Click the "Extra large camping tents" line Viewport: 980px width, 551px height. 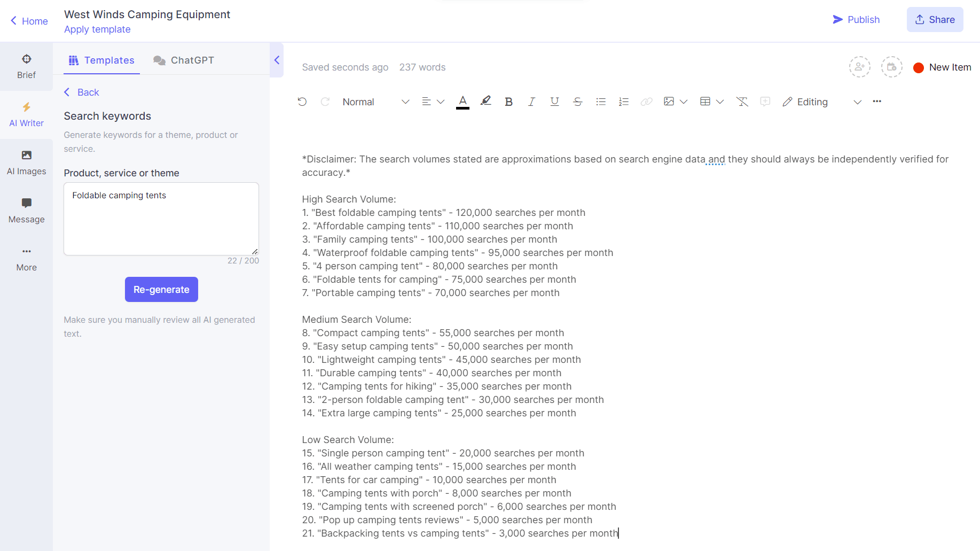[x=439, y=413]
